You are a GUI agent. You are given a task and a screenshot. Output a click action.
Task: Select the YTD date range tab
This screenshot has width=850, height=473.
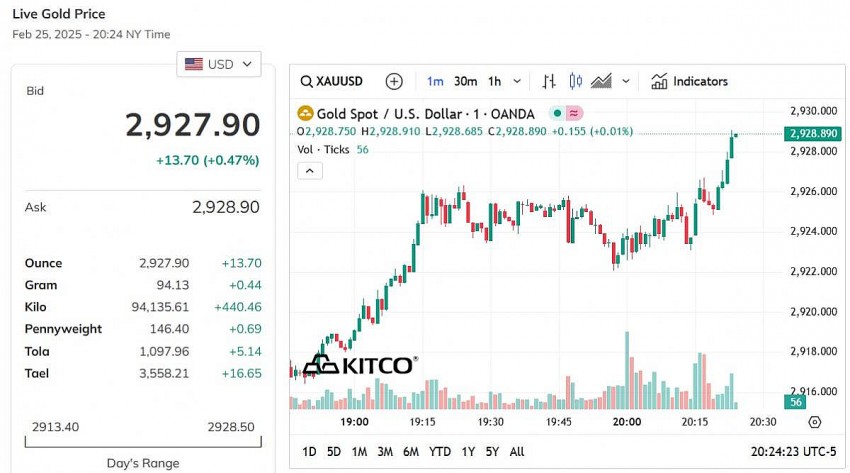click(440, 452)
